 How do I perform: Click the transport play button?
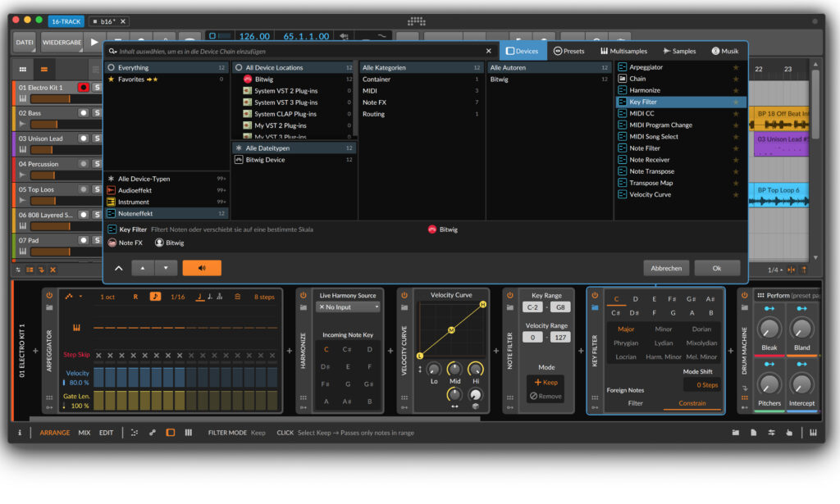point(95,42)
